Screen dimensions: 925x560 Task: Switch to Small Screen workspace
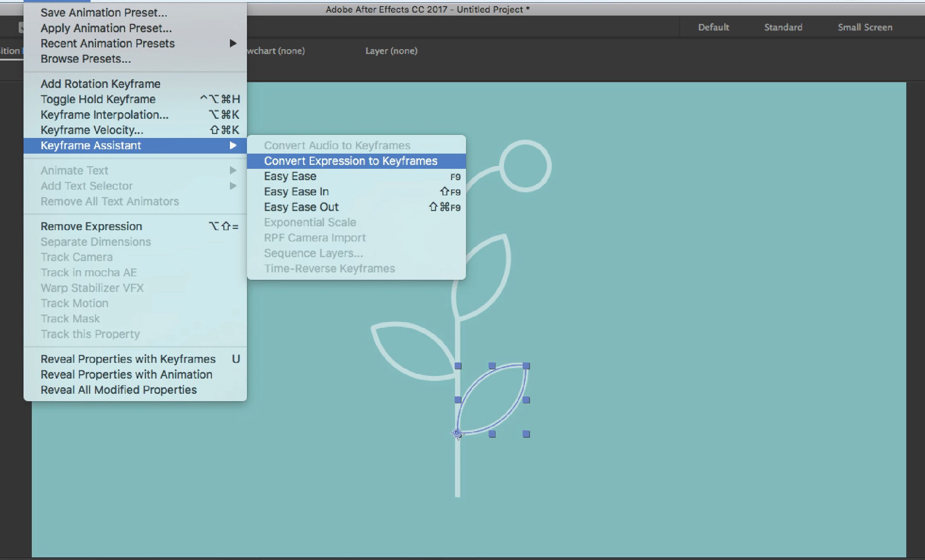click(x=865, y=27)
